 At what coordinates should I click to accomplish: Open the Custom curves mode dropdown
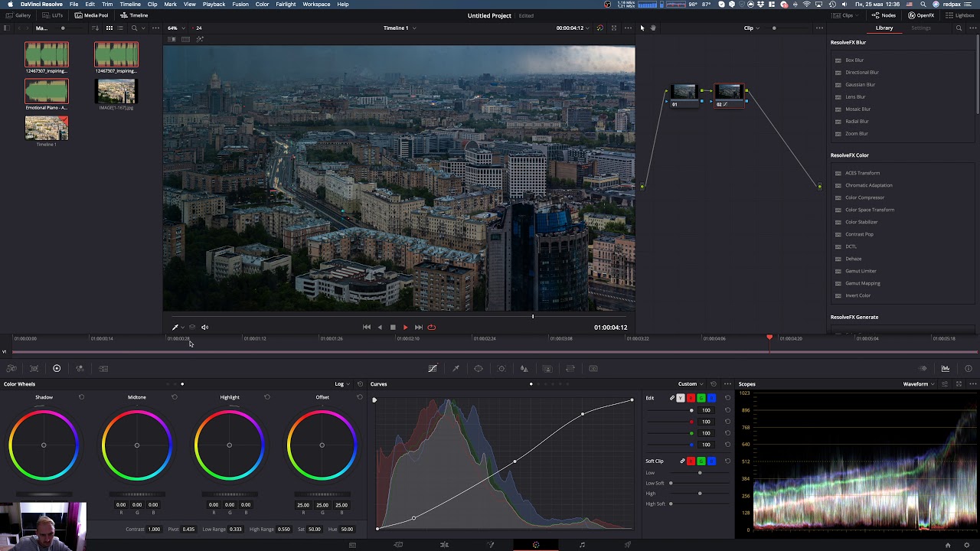pos(691,384)
